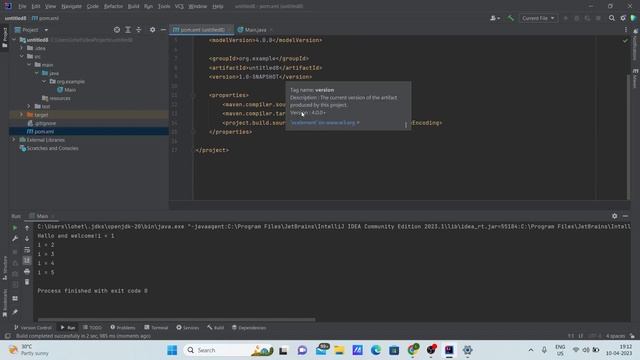Screen dimensions: 640x360
Task: Toggle soft-wrap in Run console
Action: (x=27, y=249)
